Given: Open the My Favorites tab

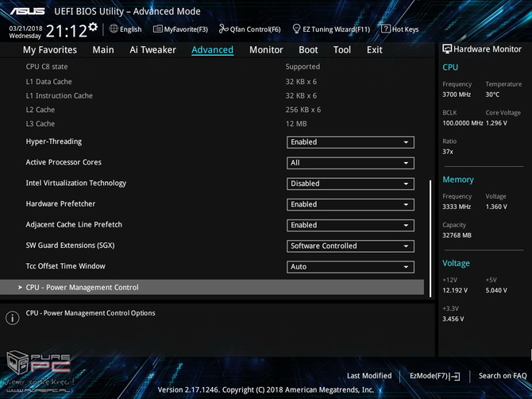Looking at the screenshot, I should 50,50.
